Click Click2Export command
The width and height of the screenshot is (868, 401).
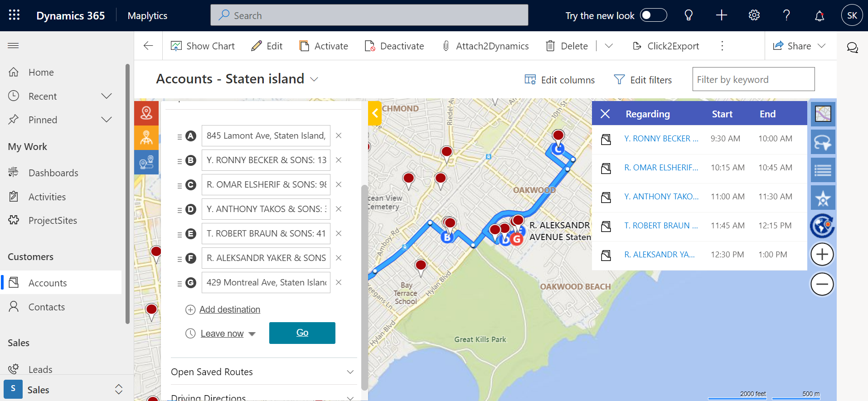coord(666,46)
